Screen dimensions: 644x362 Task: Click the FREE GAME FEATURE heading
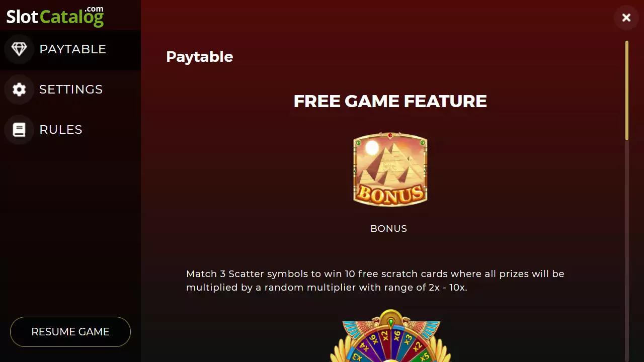pyautogui.click(x=390, y=101)
